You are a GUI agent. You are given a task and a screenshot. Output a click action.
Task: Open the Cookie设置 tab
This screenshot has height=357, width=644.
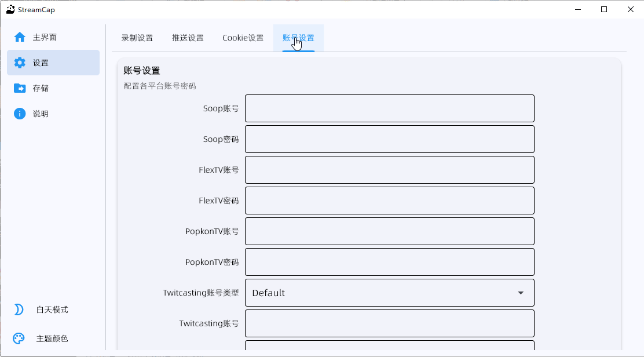(242, 37)
